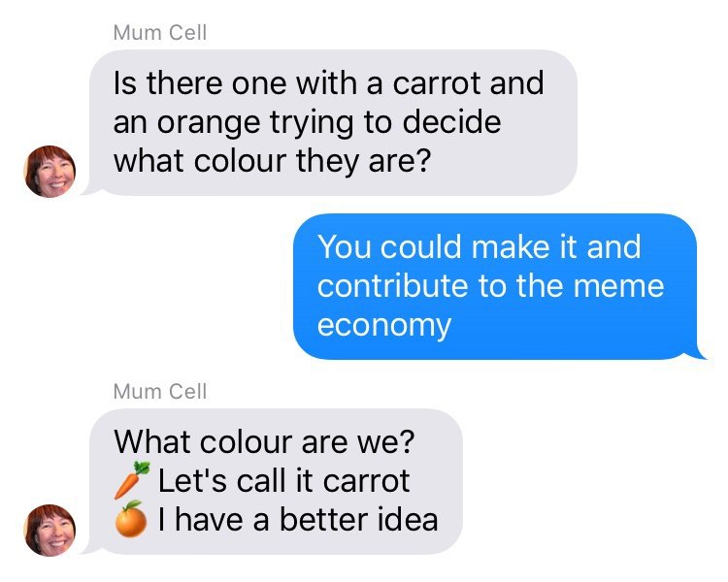Select the "Is there one with a carrot" line
Viewport: 728px width, 582px height.
(x=329, y=83)
